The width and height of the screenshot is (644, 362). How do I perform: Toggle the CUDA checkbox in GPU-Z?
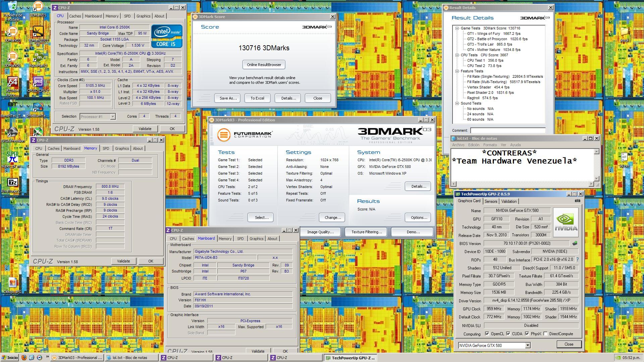(x=508, y=334)
